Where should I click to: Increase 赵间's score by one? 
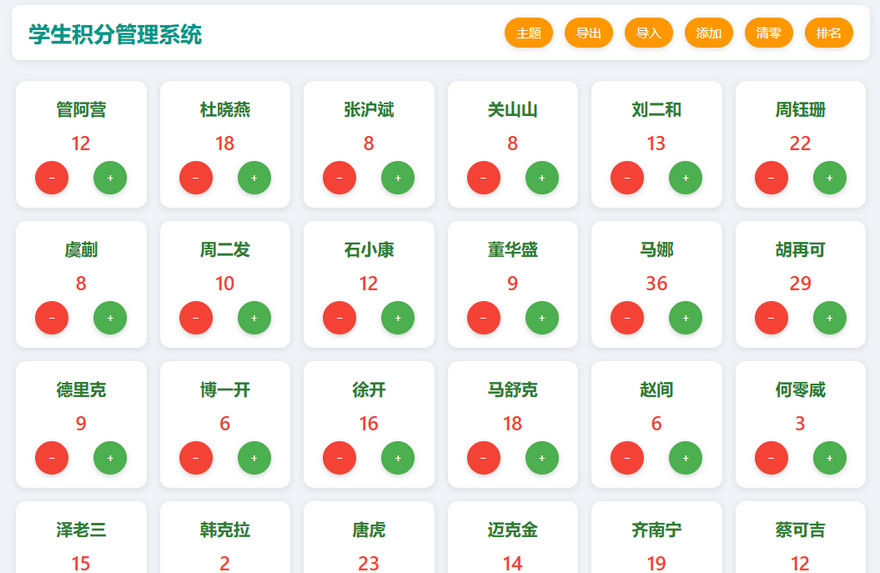click(x=685, y=458)
